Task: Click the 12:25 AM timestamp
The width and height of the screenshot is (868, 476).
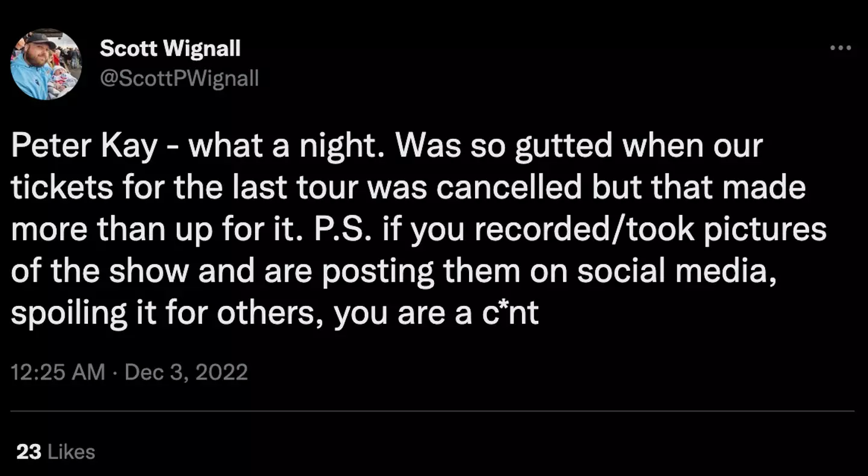Action: point(58,372)
